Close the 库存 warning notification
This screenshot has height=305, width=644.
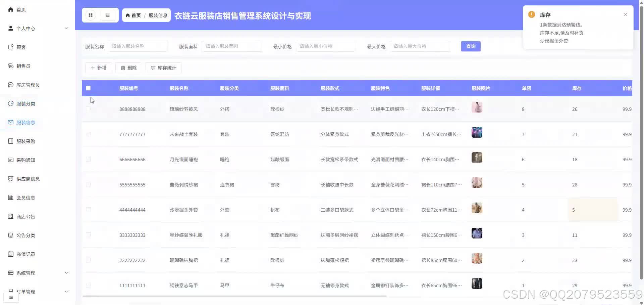(x=626, y=14)
